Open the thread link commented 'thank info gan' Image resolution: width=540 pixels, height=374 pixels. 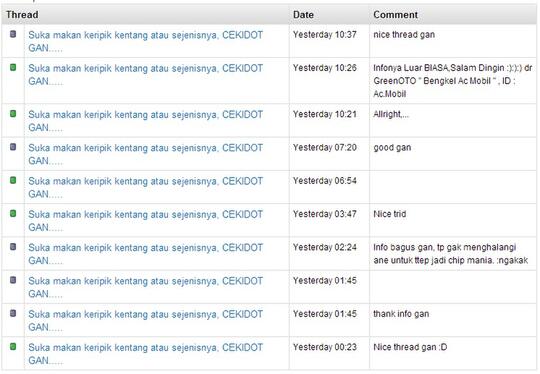point(146,321)
